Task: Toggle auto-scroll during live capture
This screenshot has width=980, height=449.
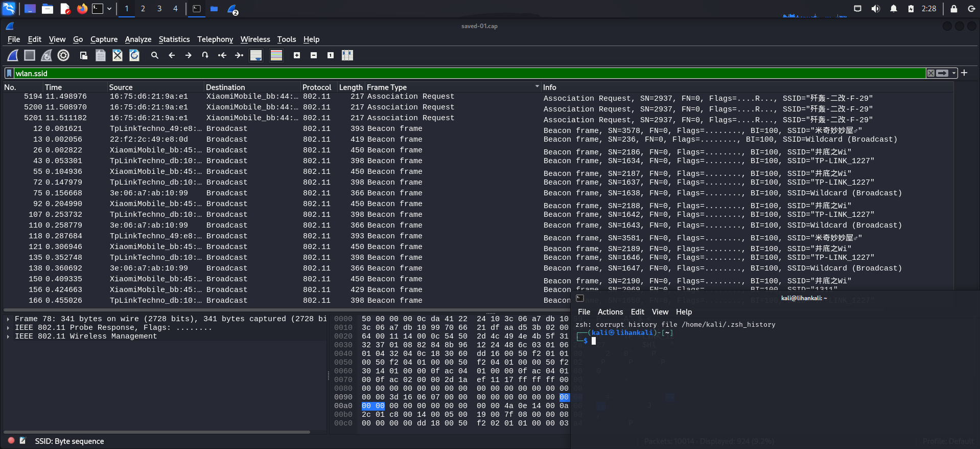Action: point(256,55)
